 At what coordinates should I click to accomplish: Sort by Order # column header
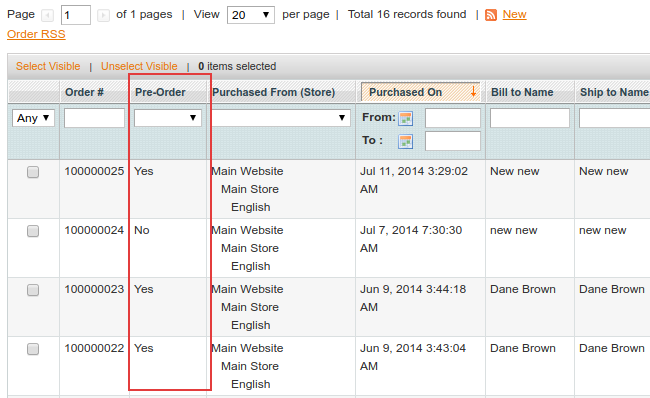[x=84, y=92]
